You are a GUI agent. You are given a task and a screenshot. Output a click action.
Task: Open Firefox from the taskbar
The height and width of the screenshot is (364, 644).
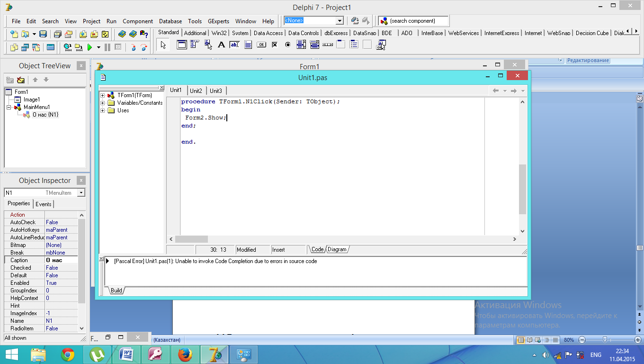[185, 354]
